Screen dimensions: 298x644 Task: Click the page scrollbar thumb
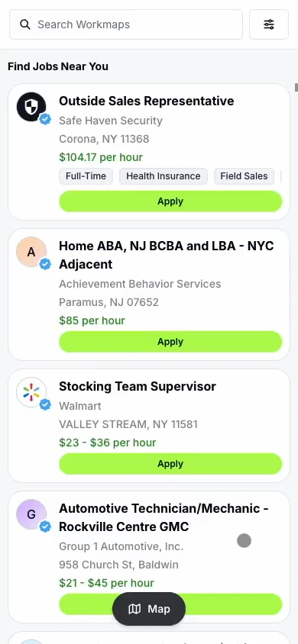(x=296, y=87)
